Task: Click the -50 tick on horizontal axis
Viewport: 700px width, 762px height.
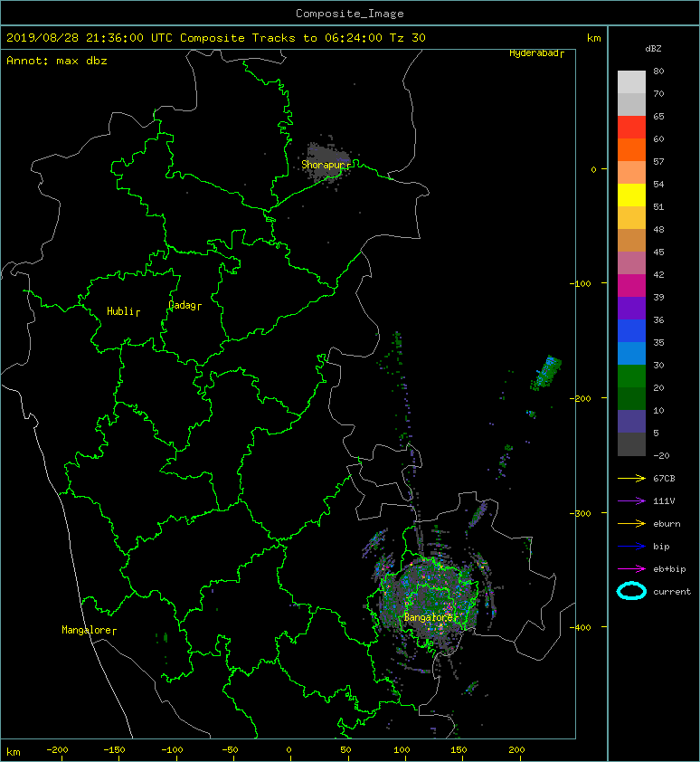Action: [x=230, y=750]
